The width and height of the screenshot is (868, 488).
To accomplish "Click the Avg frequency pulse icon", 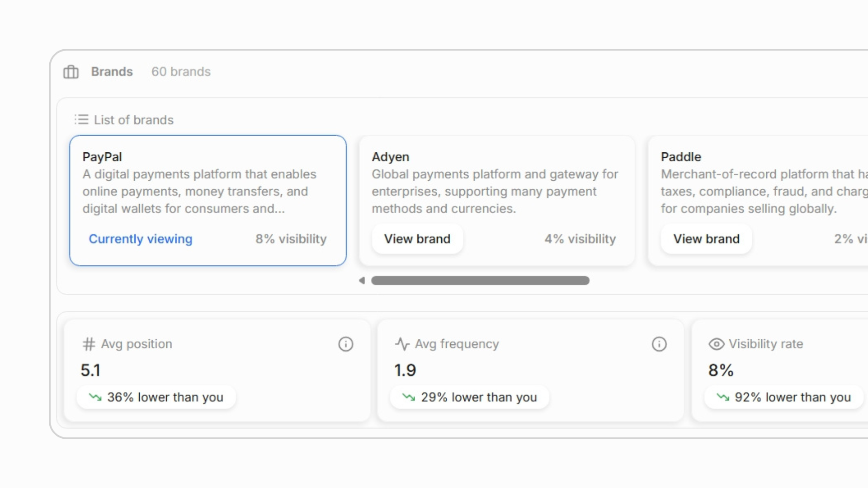I will (402, 344).
